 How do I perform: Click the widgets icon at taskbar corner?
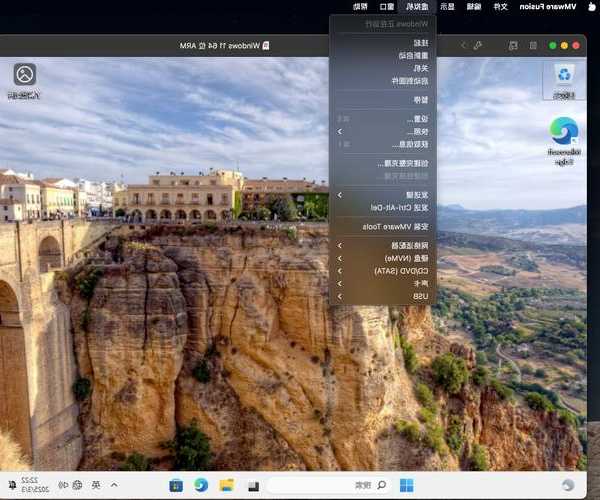coord(568,485)
